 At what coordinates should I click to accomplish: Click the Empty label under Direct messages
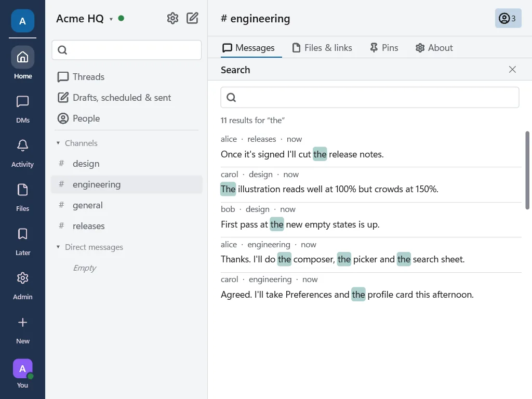click(x=85, y=268)
